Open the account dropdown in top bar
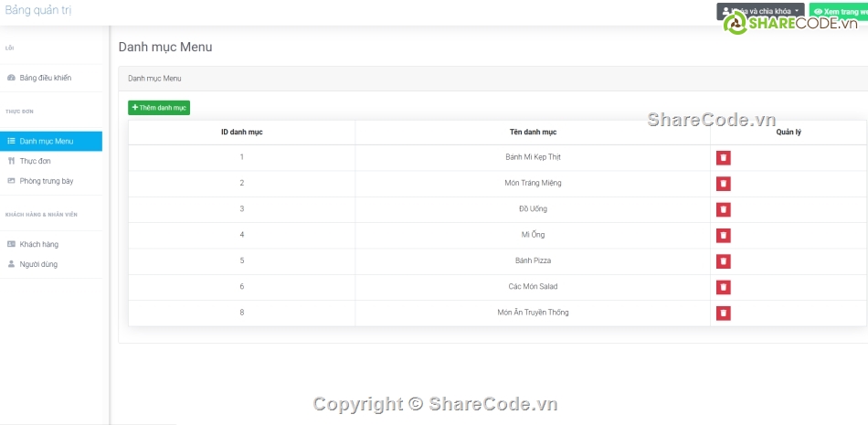868x425 pixels. click(760, 11)
